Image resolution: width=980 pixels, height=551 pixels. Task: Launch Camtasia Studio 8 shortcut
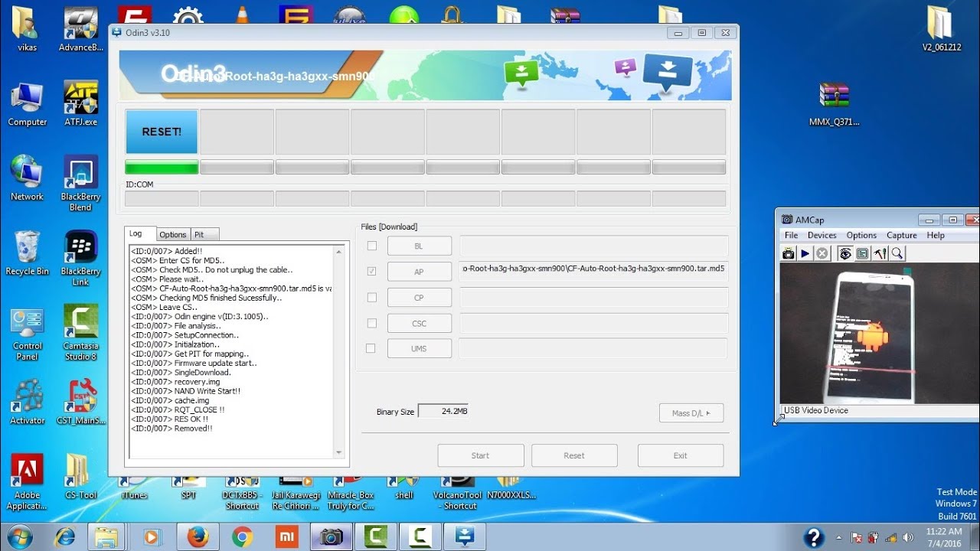[x=80, y=333]
